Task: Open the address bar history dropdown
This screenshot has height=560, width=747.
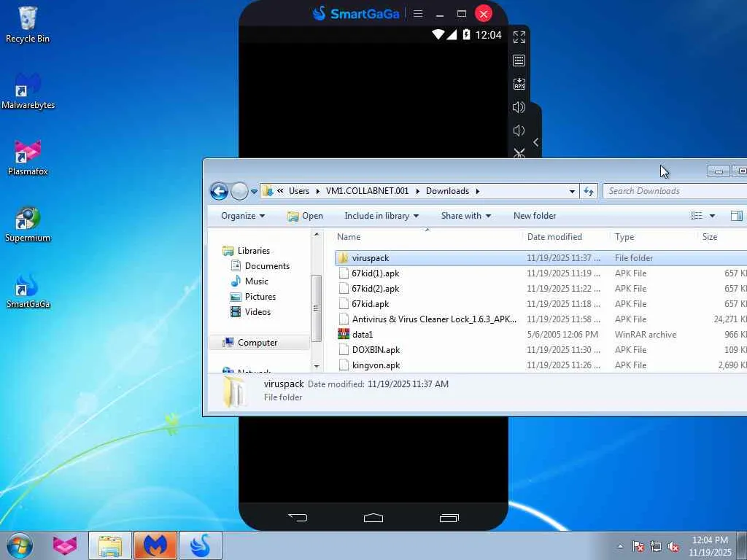Action: pos(572,192)
